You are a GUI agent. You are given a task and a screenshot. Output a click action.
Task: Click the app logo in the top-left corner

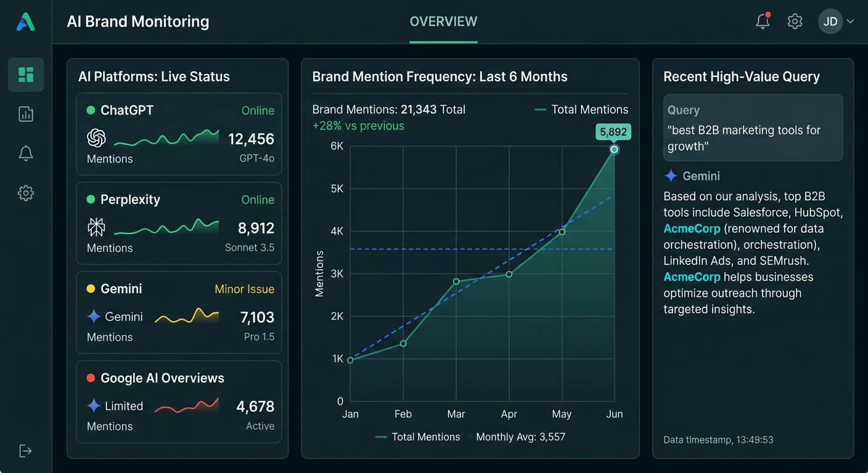coord(25,21)
